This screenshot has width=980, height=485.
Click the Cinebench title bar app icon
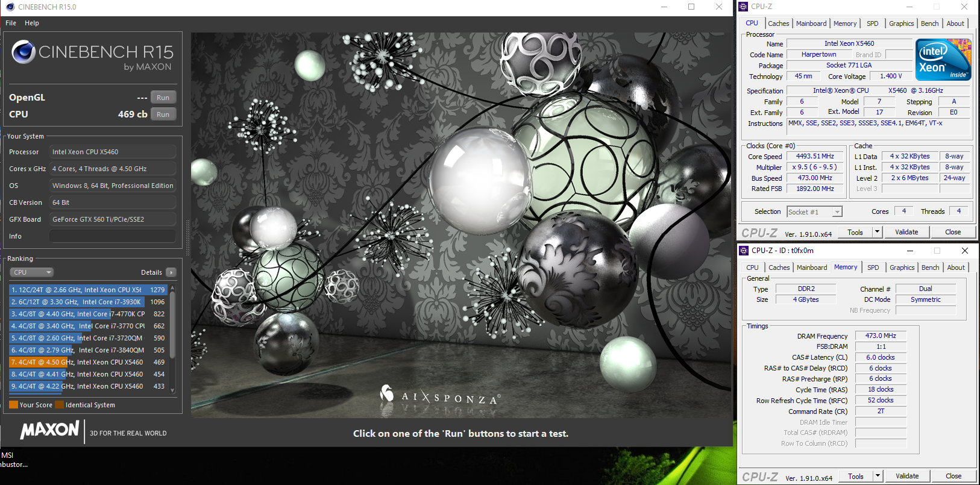[x=10, y=7]
